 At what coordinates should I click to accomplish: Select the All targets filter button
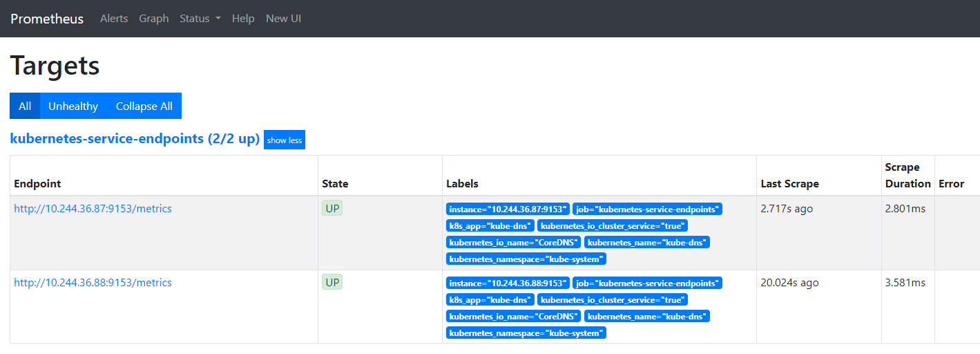[x=25, y=106]
